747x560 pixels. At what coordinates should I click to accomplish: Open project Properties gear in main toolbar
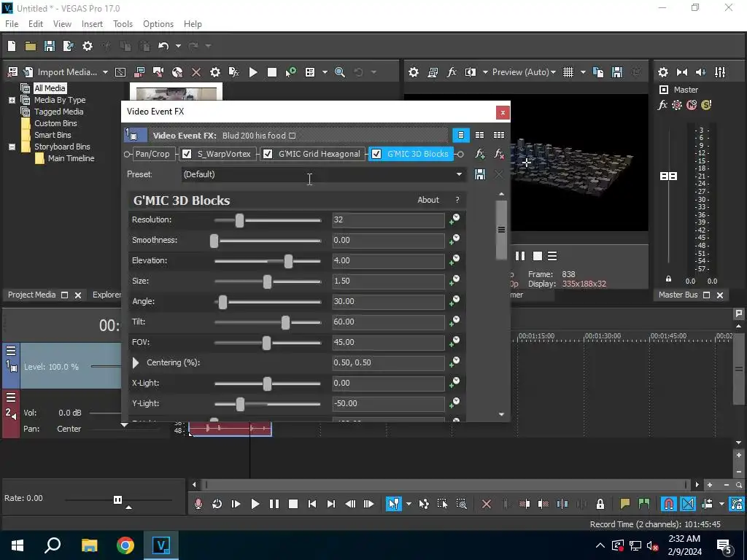[x=88, y=46]
